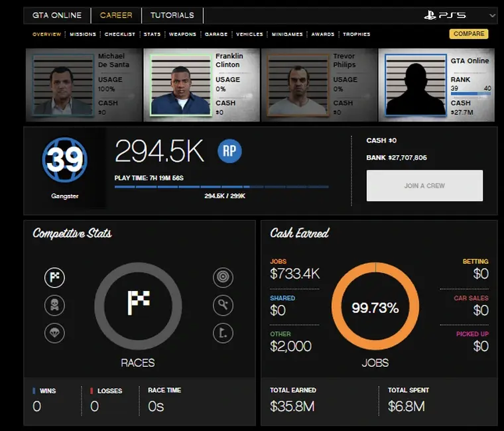Click the 294.5K / 299K progress label
The width and height of the screenshot is (504, 431).
(x=225, y=196)
